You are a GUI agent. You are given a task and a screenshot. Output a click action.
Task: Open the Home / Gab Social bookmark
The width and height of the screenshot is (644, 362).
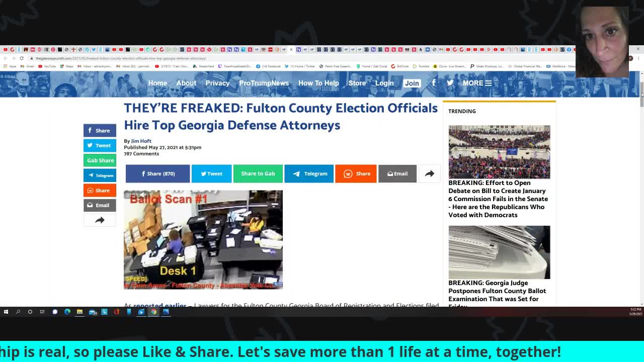(372, 66)
